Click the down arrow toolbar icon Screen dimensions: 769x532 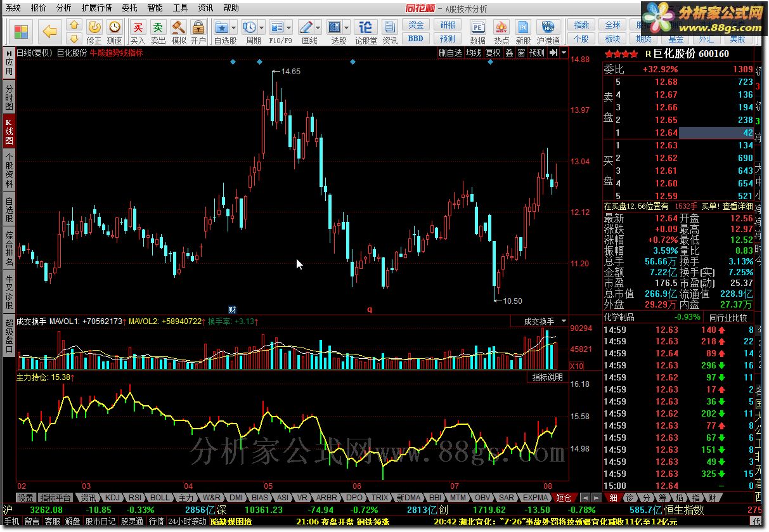[x=74, y=37]
